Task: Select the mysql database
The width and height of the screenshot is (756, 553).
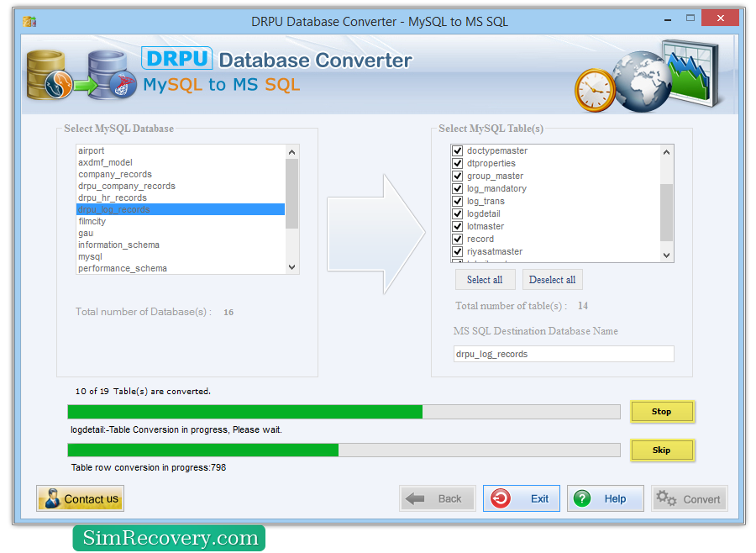Action: coord(181,256)
